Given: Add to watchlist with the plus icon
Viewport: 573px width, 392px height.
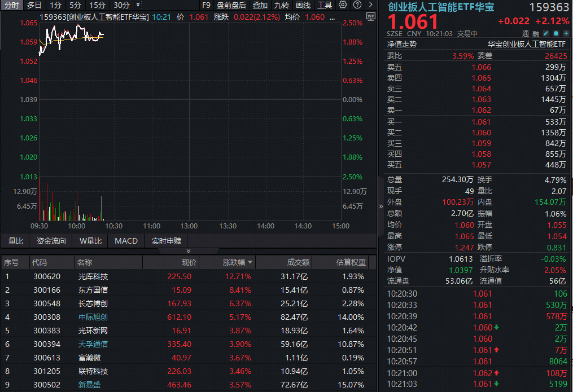Looking at the screenshot, I should click(566, 33).
